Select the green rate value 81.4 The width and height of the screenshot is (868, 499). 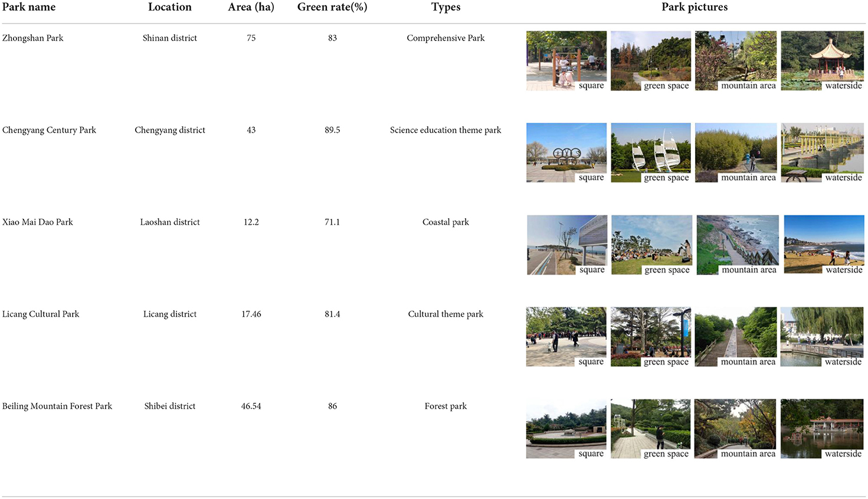coord(332,314)
